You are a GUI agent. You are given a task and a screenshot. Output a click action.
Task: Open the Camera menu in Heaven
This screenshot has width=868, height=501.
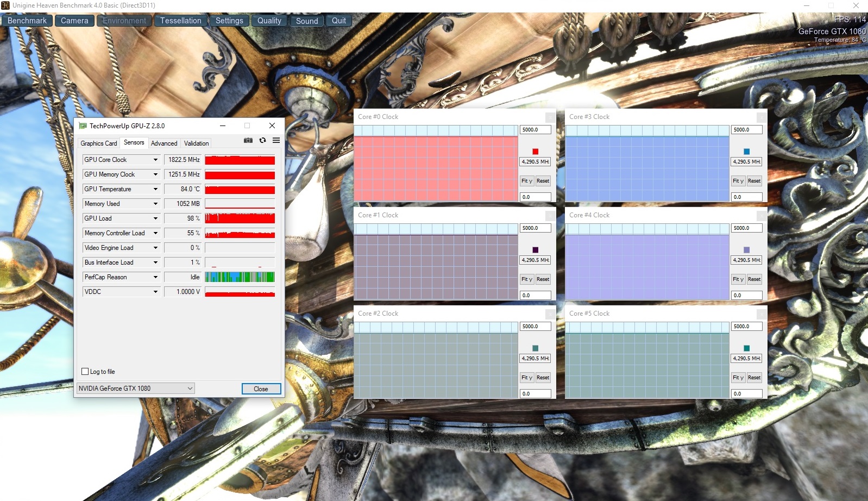[74, 21]
